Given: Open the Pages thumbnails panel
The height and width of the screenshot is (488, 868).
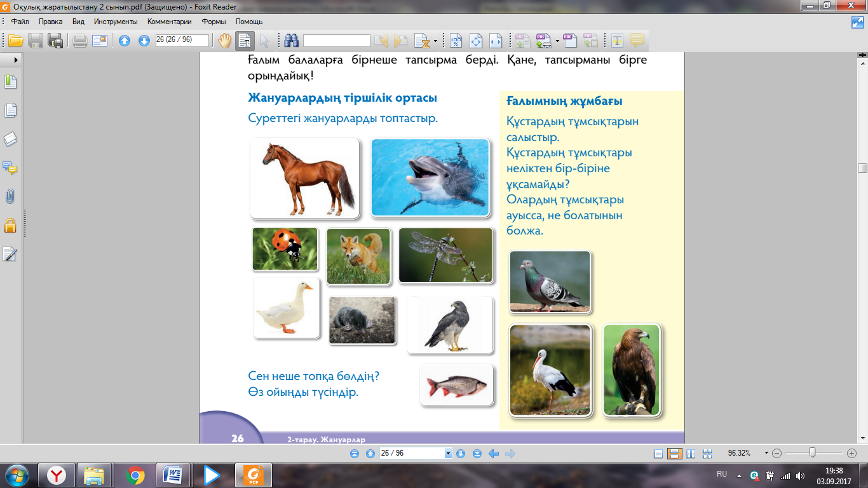Looking at the screenshot, I should coord(10,111).
